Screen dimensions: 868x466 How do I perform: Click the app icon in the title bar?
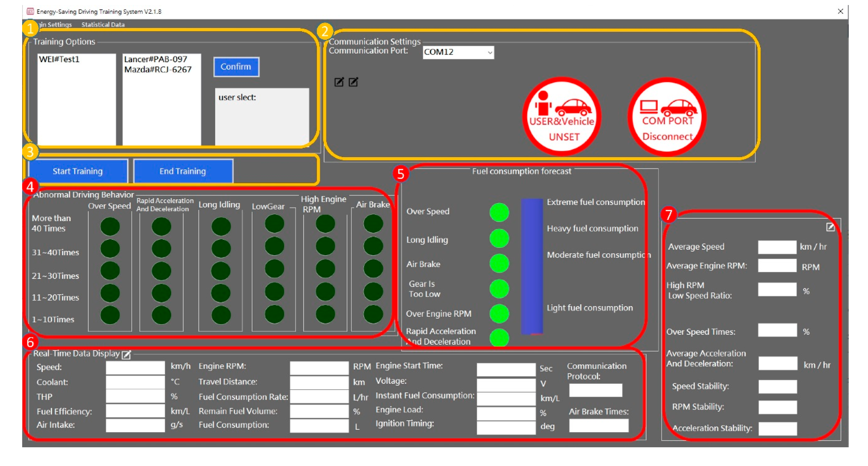(30, 11)
